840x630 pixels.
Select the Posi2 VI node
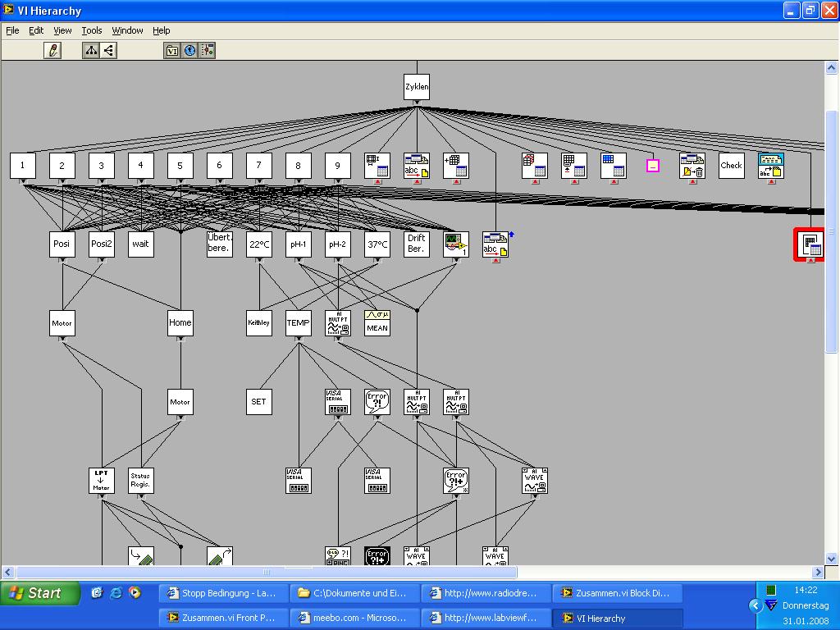coord(101,244)
